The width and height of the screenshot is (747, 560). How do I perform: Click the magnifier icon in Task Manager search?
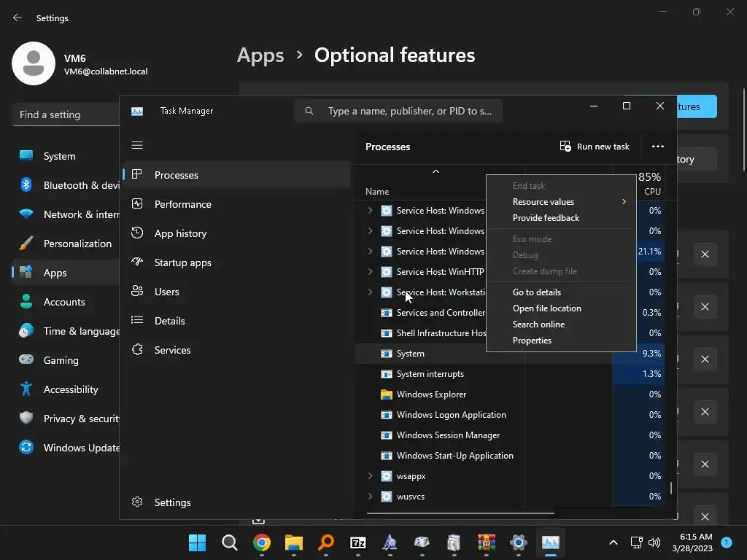pyautogui.click(x=309, y=111)
